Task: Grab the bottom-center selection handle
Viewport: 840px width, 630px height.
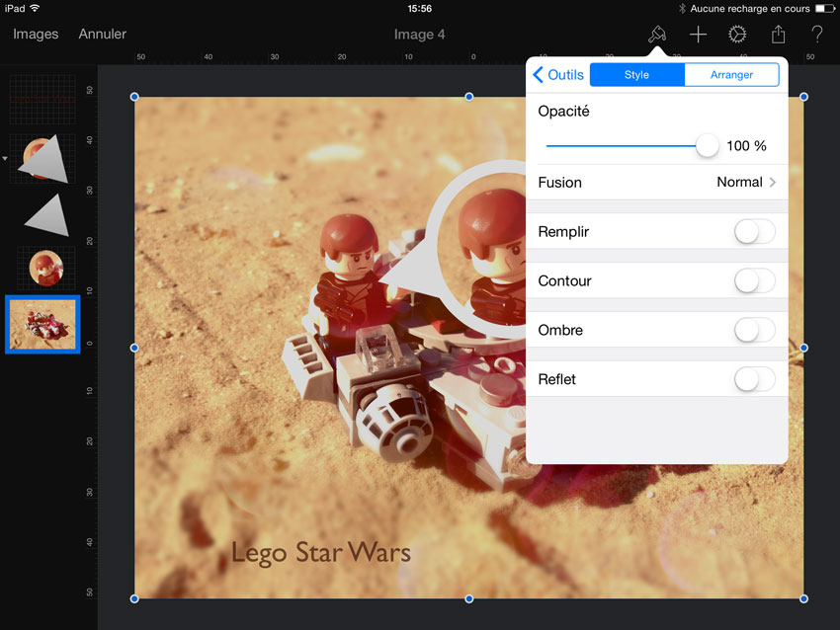Action: (469, 599)
